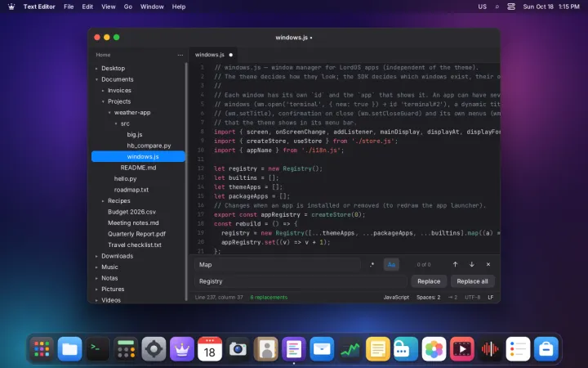Change tab width setting in status bar
The image size is (588, 368).
(452, 297)
